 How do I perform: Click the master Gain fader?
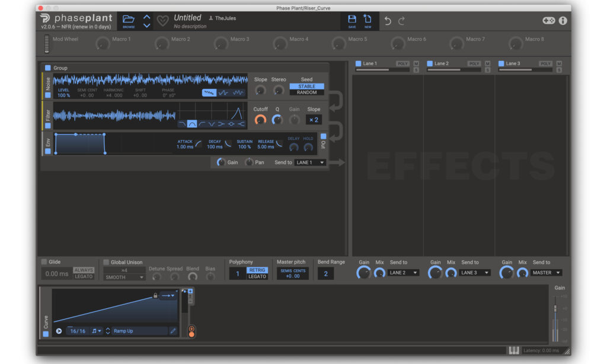coord(555,309)
